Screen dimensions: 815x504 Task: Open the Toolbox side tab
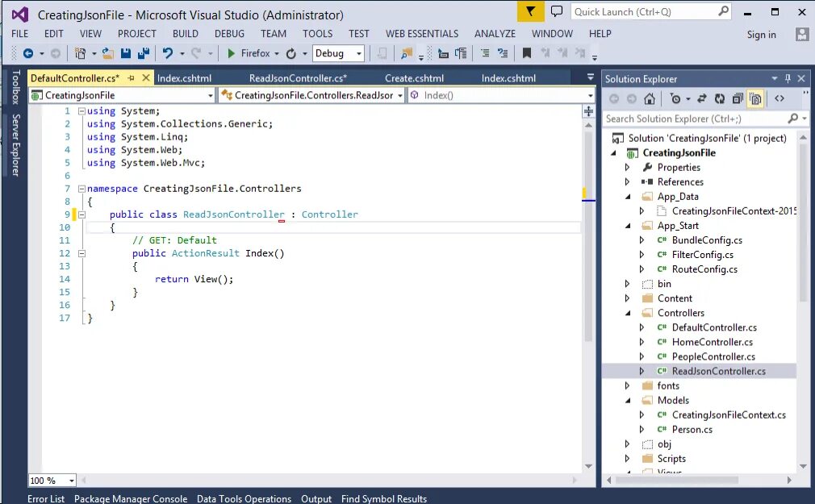click(16, 87)
